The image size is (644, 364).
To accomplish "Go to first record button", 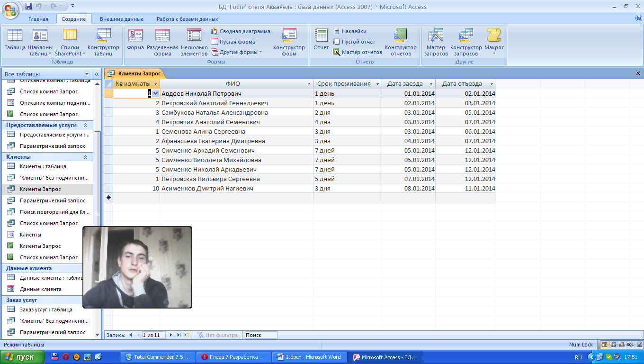I will (x=130, y=335).
